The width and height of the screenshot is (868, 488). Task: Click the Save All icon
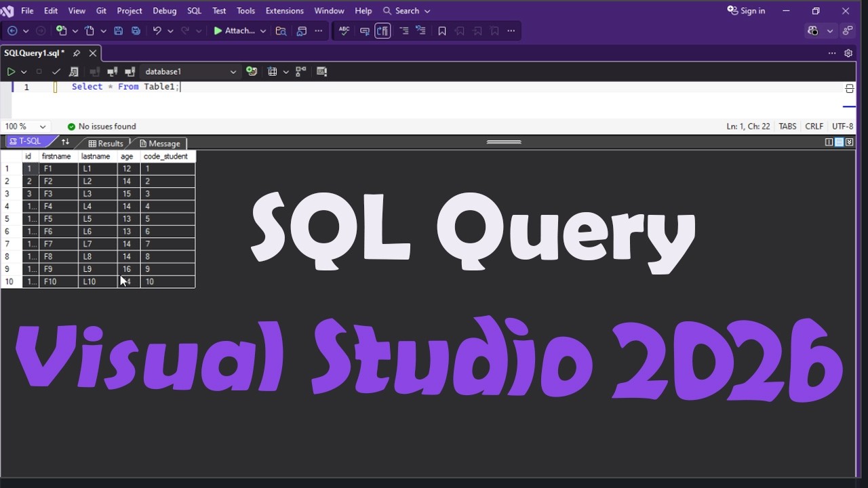136,30
